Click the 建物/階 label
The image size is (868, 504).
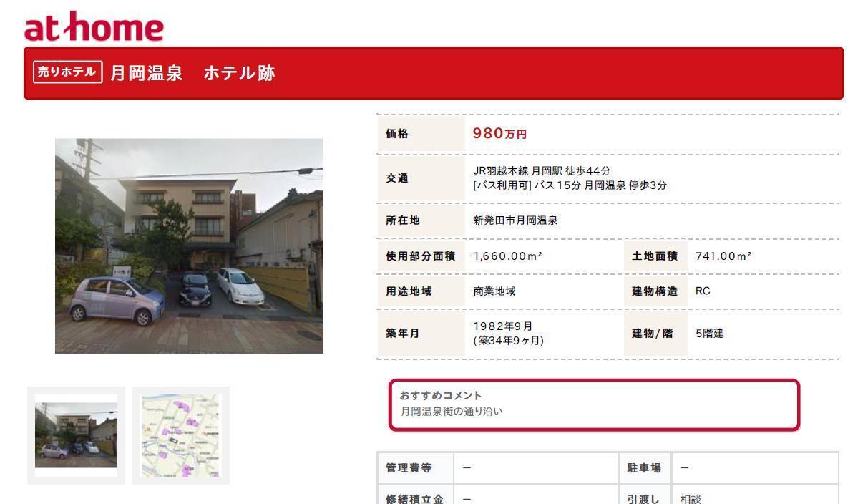click(653, 334)
